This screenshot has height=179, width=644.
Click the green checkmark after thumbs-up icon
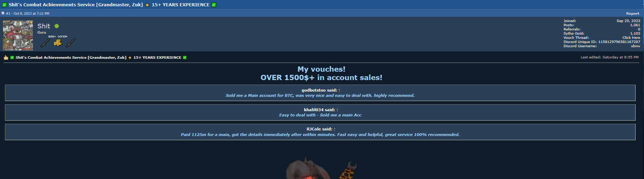pos(12,58)
